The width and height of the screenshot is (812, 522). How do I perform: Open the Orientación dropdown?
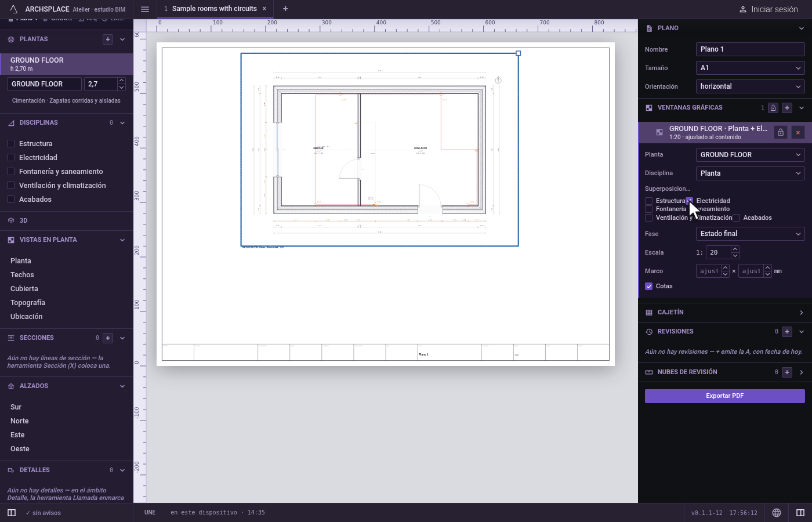tap(751, 86)
